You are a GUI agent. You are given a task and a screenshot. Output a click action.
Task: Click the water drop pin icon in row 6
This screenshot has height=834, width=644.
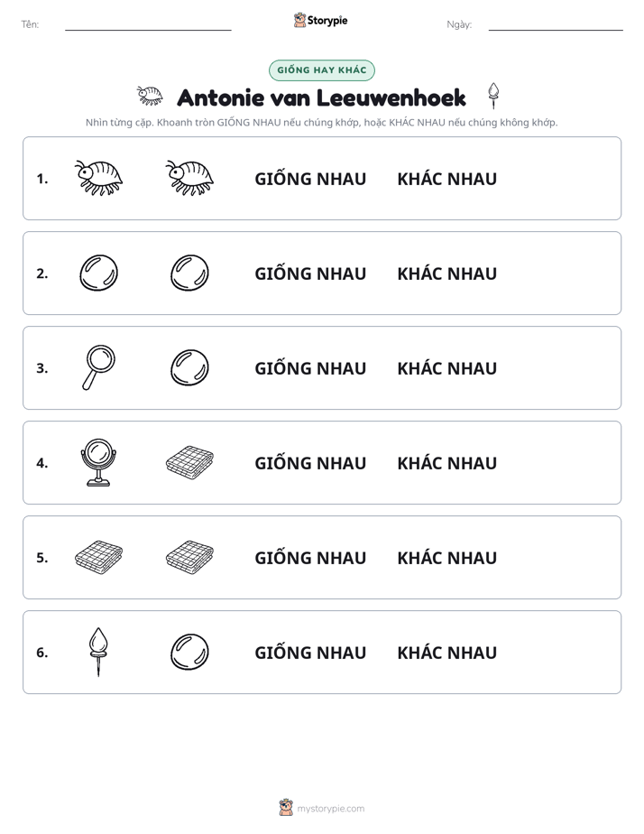pyautogui.click(x=99, y=652)
